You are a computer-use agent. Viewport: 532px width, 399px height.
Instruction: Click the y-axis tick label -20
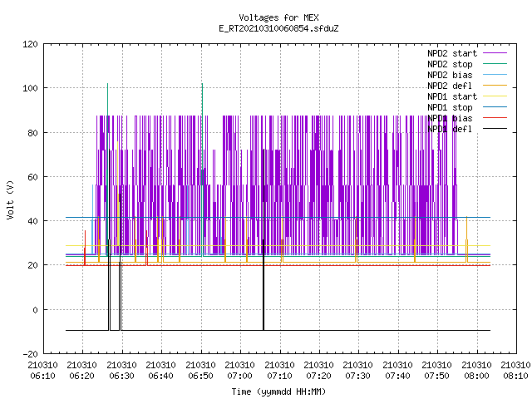click(30, 354)
